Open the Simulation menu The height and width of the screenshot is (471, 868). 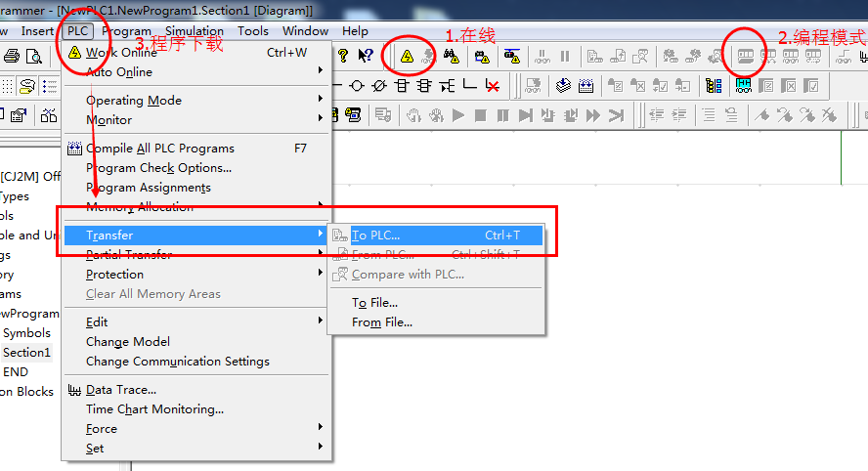(x=194, y=30)
